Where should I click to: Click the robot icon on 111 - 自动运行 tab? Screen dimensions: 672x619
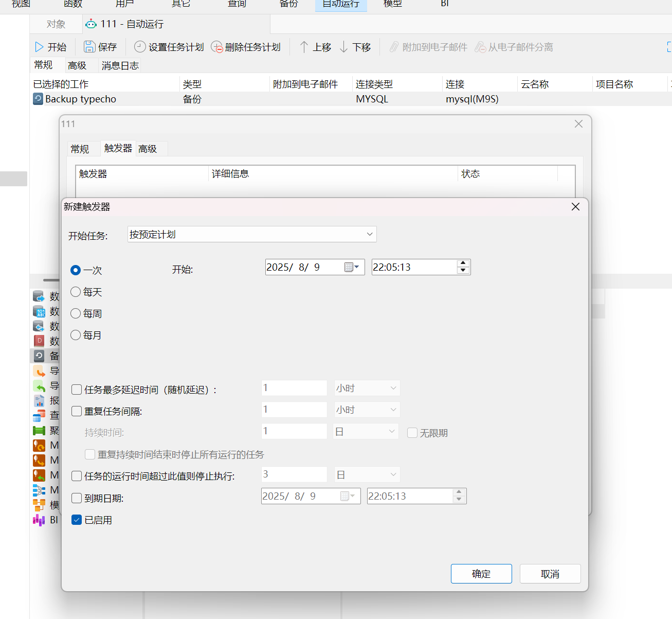(91, 24)
